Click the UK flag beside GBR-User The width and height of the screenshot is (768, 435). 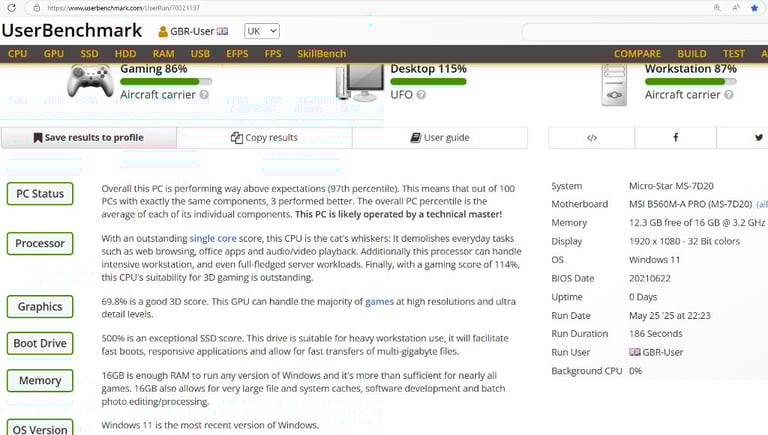(x=222, y=31)
